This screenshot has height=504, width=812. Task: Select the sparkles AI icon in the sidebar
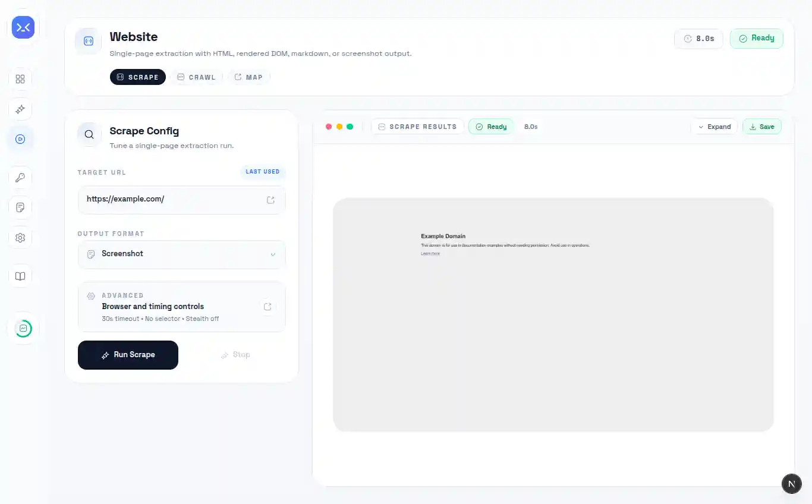(x=20, y=109)
